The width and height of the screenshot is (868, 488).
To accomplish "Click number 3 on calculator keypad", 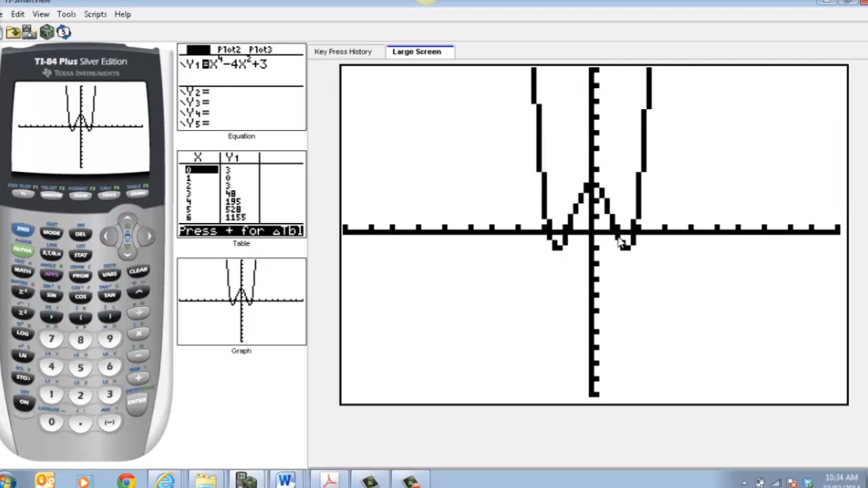I will click(x=109, y=394).
